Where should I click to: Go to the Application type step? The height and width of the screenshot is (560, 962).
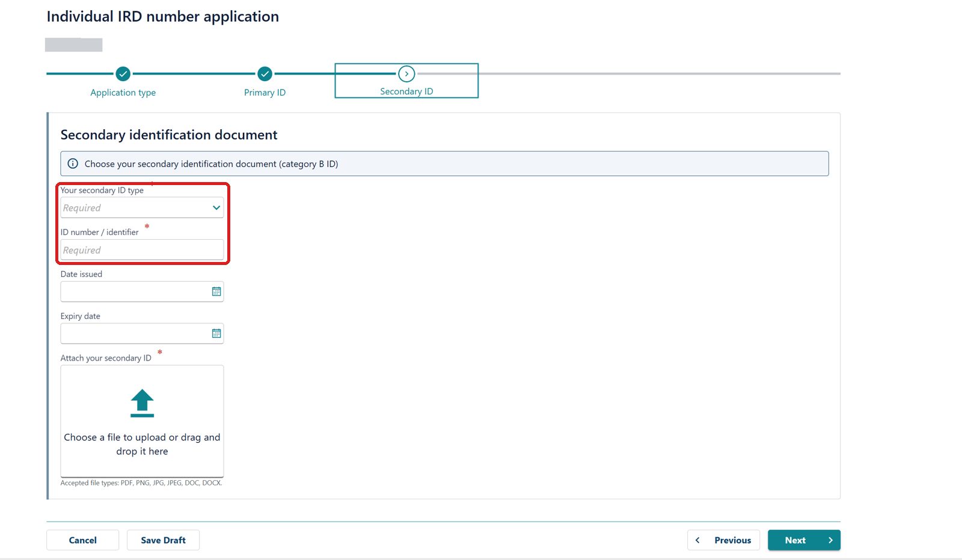pos(123,93)
